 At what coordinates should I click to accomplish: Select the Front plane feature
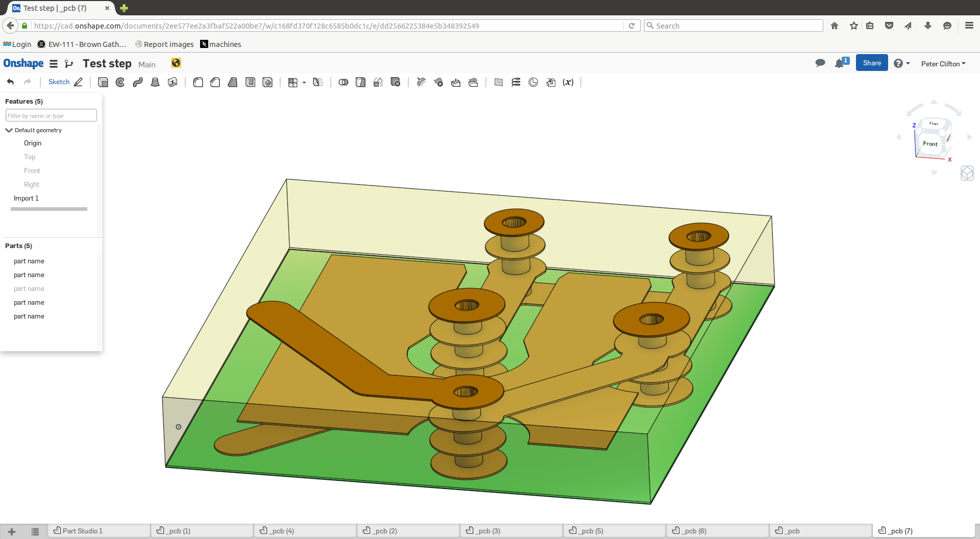coord(32,171)
